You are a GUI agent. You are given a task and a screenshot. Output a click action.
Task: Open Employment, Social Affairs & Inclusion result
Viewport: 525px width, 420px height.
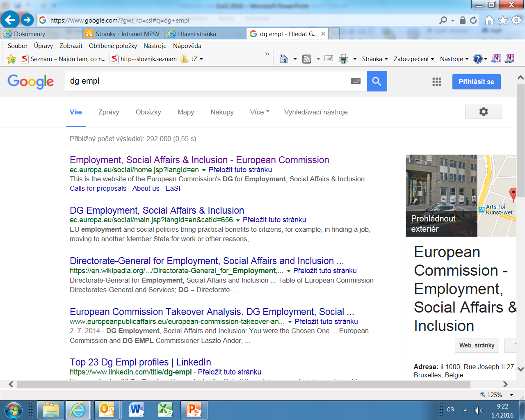[x=199, y=160]
